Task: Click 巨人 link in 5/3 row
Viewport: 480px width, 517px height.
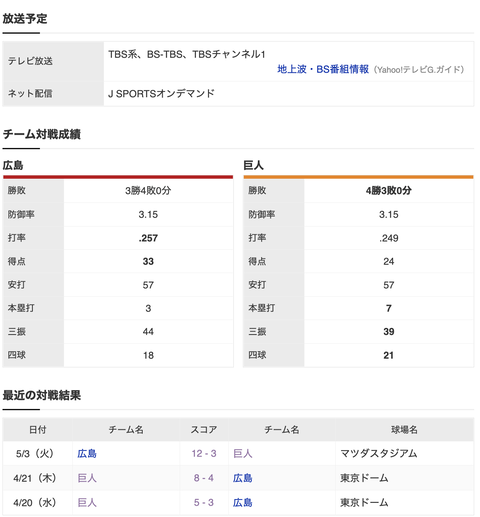Action: coord(243,454)
